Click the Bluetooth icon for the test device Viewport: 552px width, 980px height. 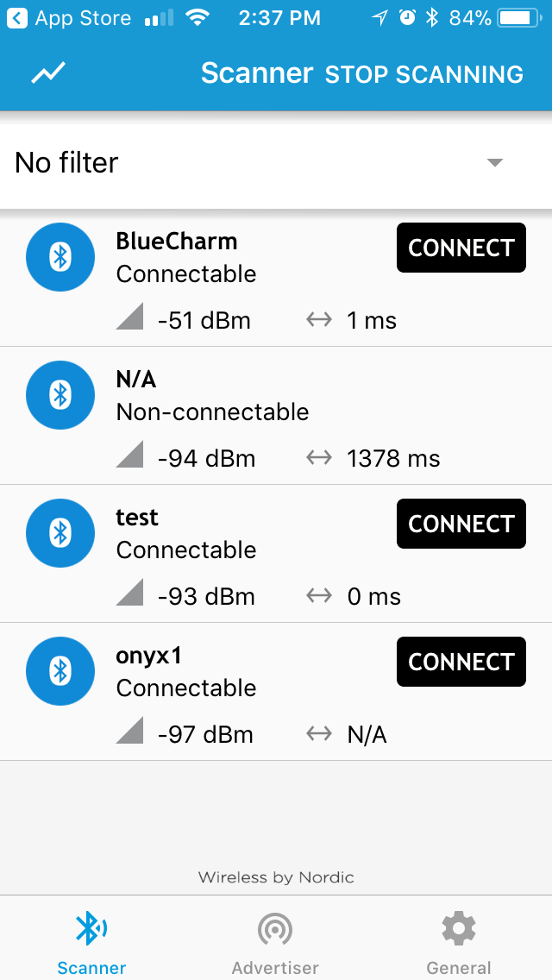60,533
